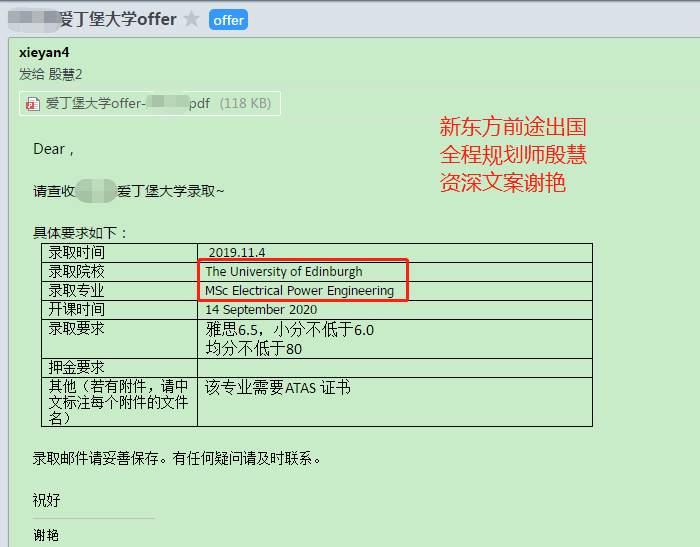Image resolution: width=700 pixels, height=547 pixels.
Task: Click the 谢艳 signature name
Action: 46,534
